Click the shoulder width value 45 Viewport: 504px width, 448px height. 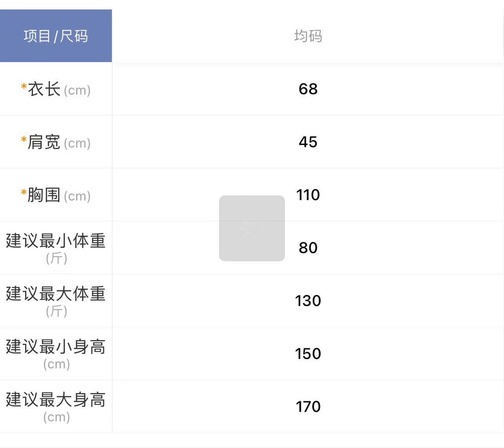point(308,142)
